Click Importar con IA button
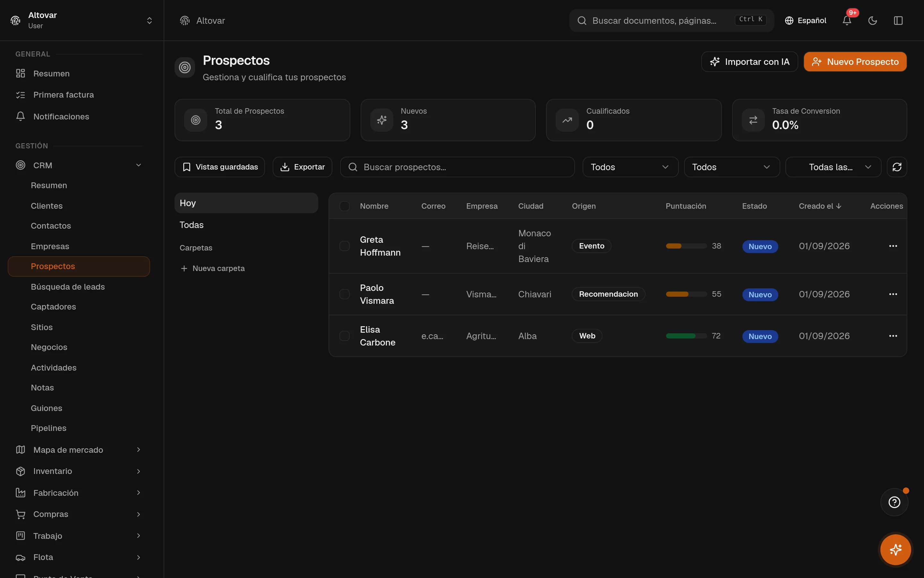 [x=749, y=62]
